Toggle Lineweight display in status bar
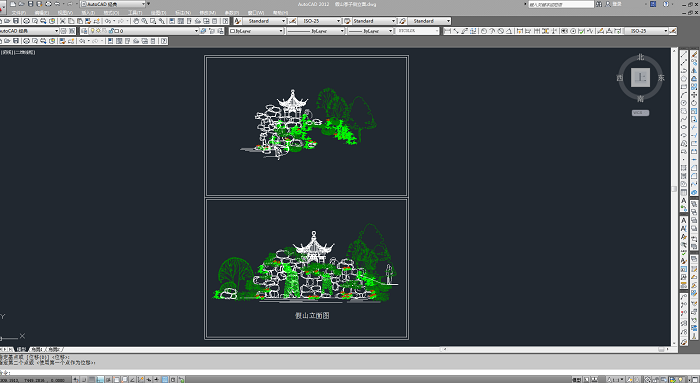The width and height of the screenshot is (700, 383). (x=157, y=379)
